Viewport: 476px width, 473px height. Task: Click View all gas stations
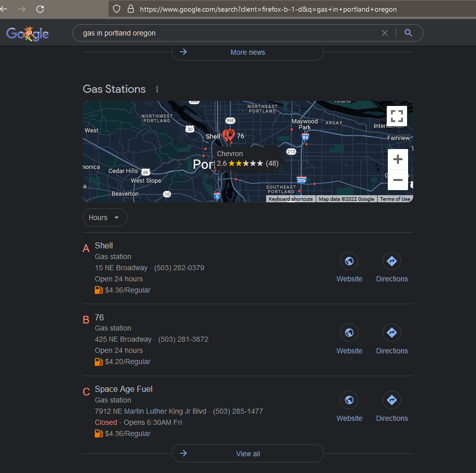[x=247, y=454]
